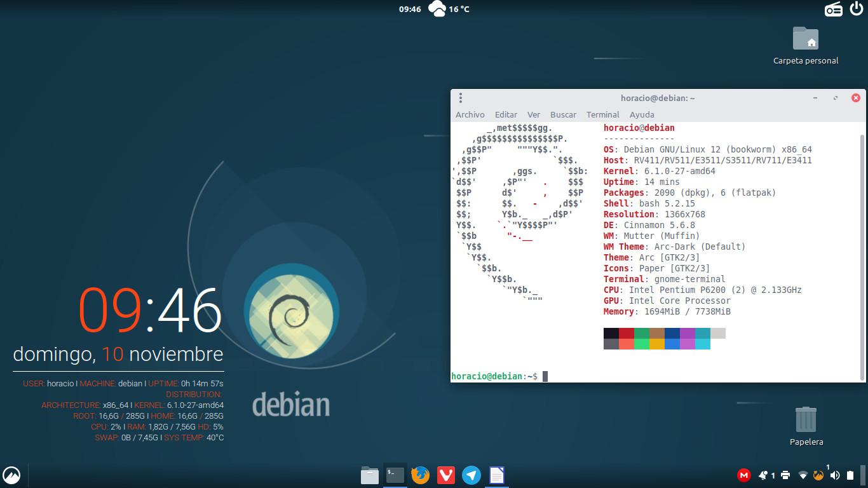Select the terminal icon in the taskbar
This screenshot has width=868, height=488.
tap(395, 475)
